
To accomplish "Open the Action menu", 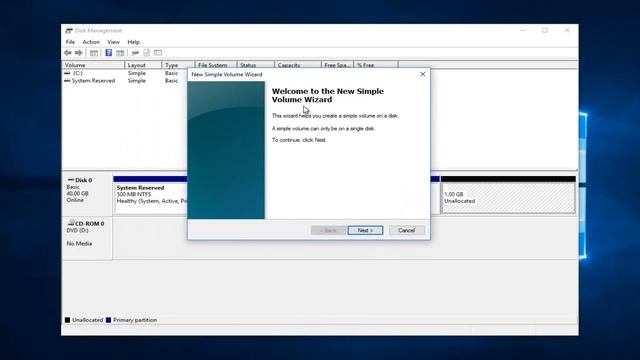I will click(x=91, y=42).
